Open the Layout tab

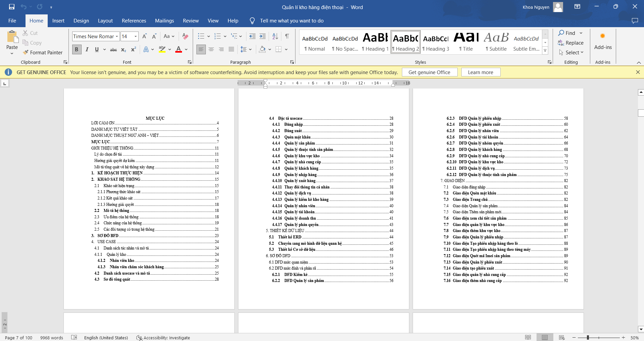[x=105, y=21]
